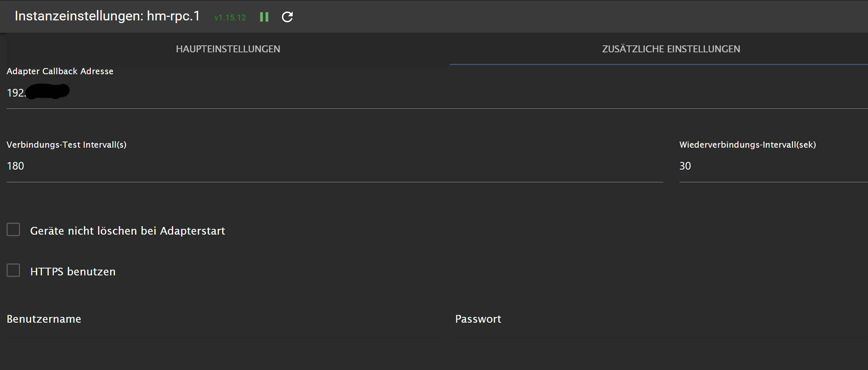Viewport: 868px width, 370px height.
Task: Click the blue underline beneath the active tab
Action: click(x=658, y=64)
